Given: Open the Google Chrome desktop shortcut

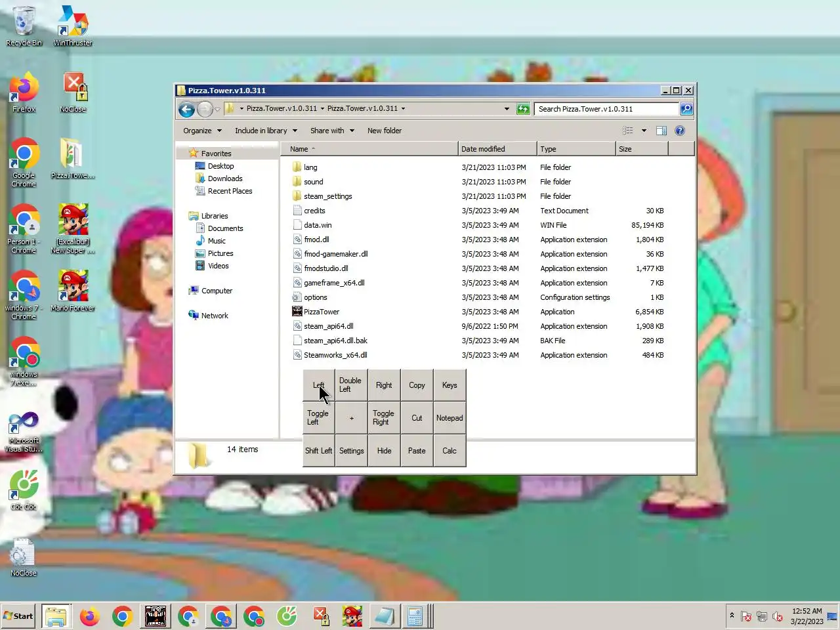Looking at the screenshot, I should 24,162.
